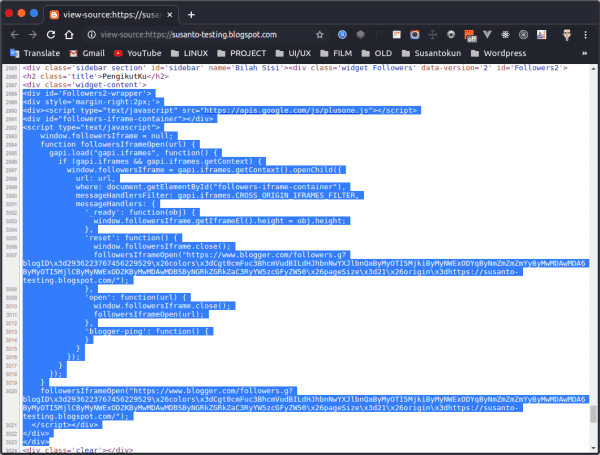Go forward to the next page
Image resolution: width=600 pixels, height=455 pixels.
tap(33, 35)
